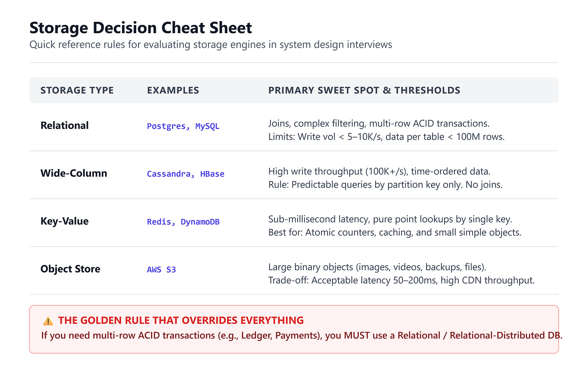This screenshot has height=368, width=588.
Task: Click the partition key only rule line
Action: pos(386,185)
